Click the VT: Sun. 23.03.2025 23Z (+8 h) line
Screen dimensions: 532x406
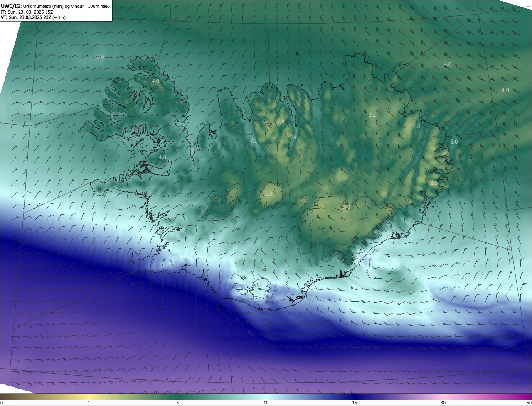pyautogui.click(x=33, y=17)
